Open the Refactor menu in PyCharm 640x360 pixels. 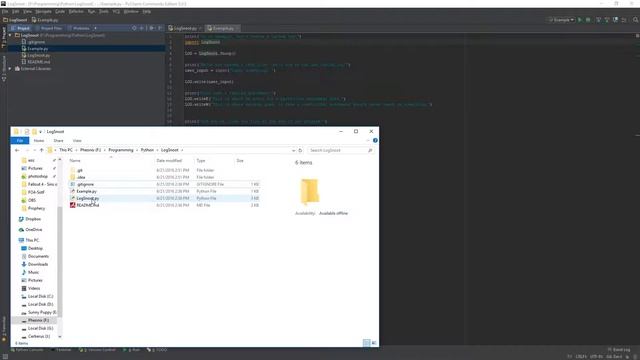coord(76,11)
